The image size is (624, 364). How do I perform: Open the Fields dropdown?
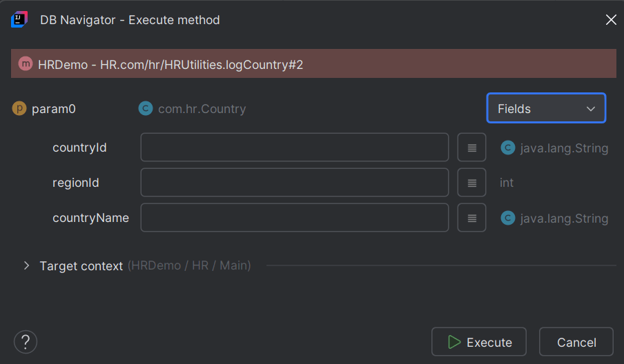pyautogui.click(x=546, y=108)
